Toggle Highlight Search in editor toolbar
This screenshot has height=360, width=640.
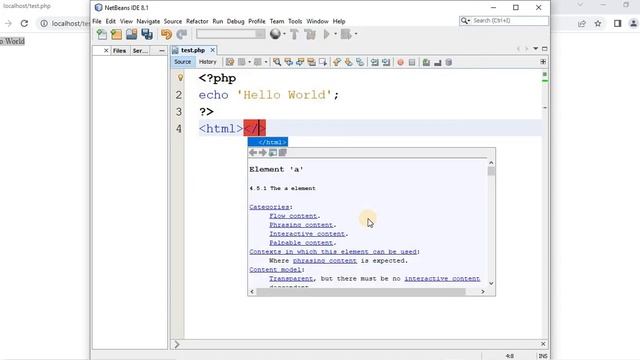tap(311, 62)
